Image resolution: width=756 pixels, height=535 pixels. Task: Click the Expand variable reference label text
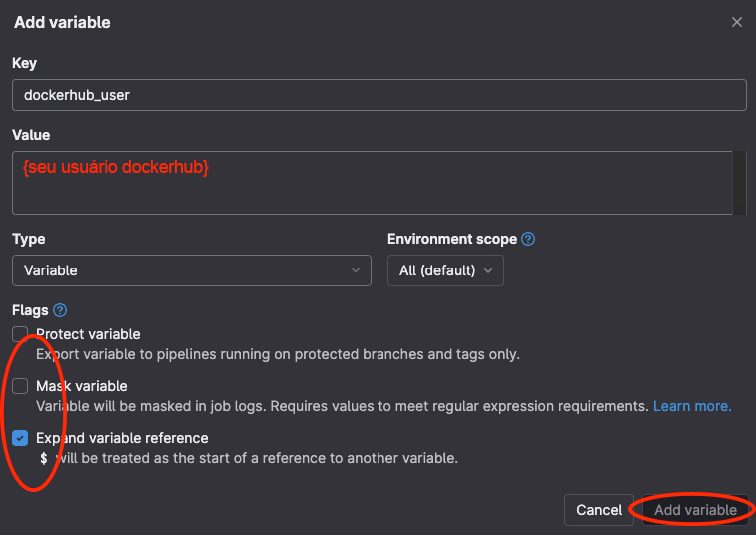[x=122, y=438]
